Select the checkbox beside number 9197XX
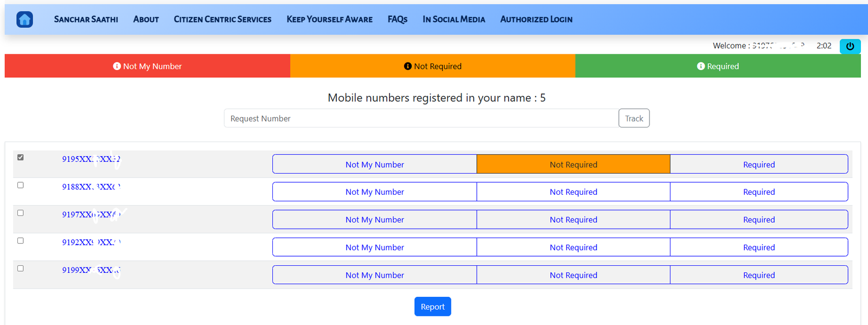 pos(21,213)
